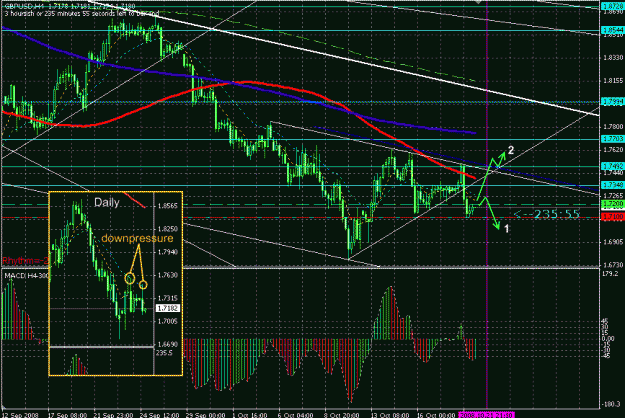Select the magenta 2008.10.21 21:10 time marker label
Viewport: 625px width, 418px height.
[x=487, y=415]
